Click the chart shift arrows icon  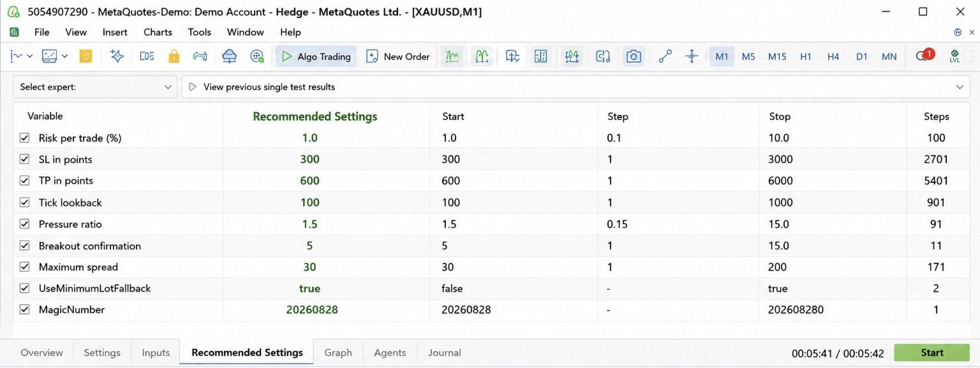[603, 56]
